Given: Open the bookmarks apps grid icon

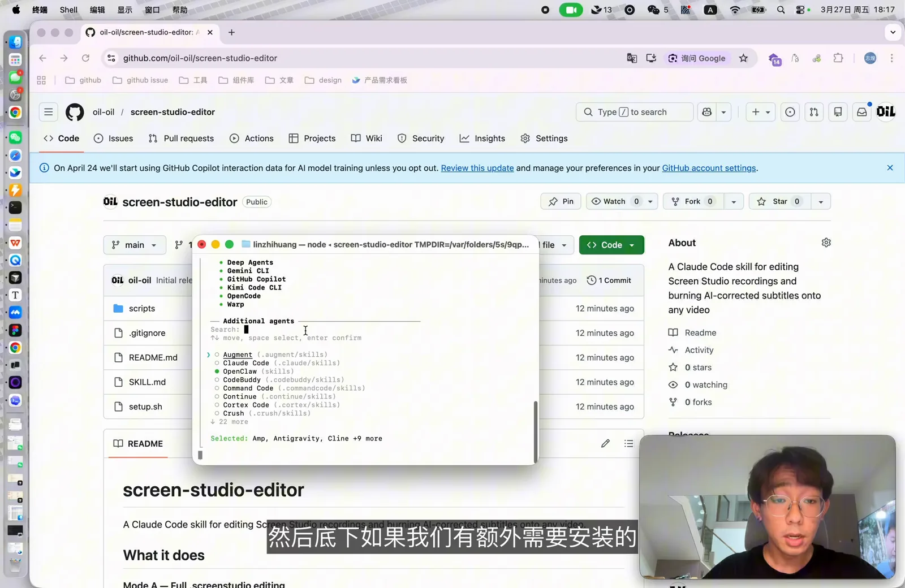Looking at the screenshot, I should pyautogui.click(x=41, y=80).
